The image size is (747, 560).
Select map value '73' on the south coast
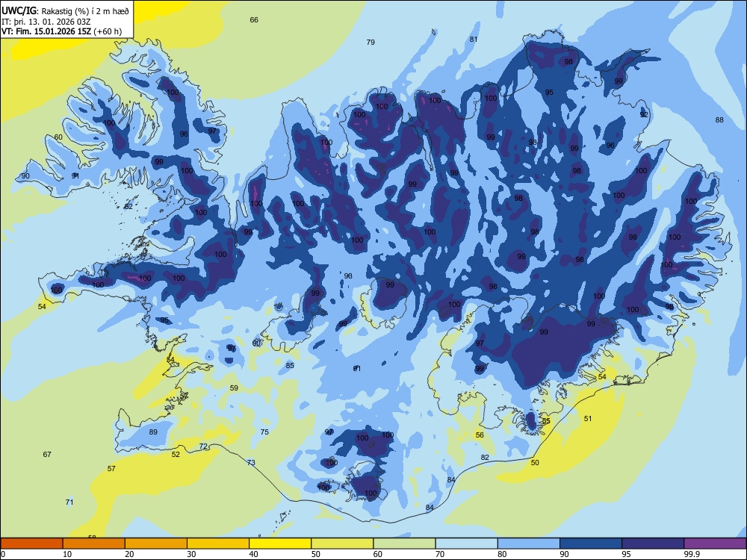[251, 463]
